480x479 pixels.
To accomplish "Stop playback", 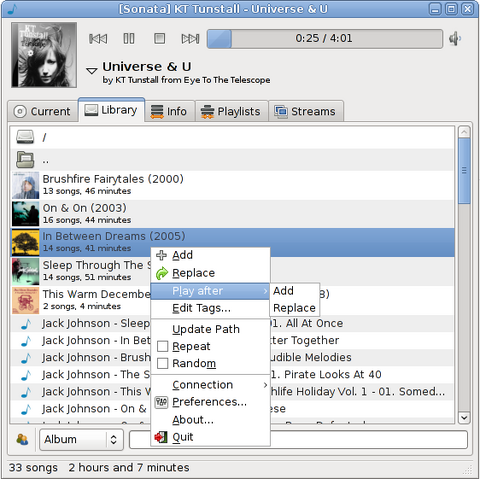I will coord(159,39).
